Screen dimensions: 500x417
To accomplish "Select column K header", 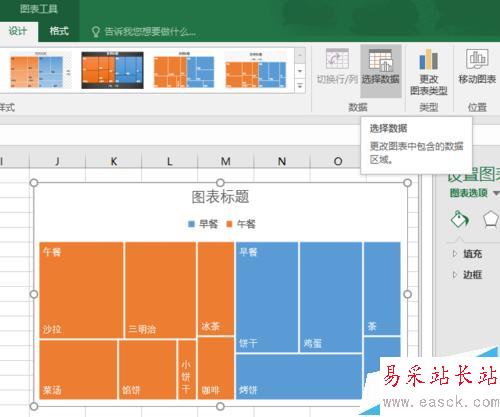I will tap(114, 161).
